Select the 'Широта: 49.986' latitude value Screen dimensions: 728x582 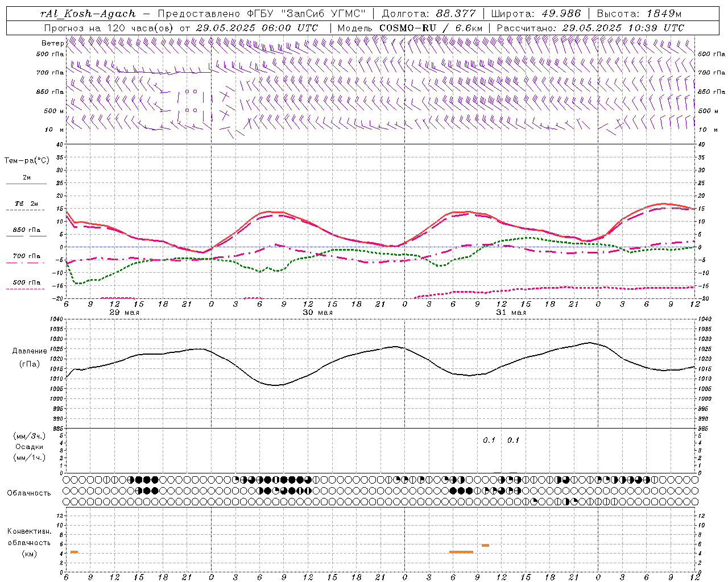(x=536, y=14)
